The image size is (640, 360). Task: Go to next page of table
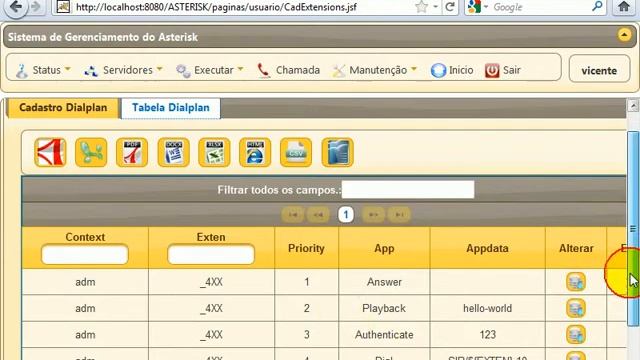tap(373, 215)
